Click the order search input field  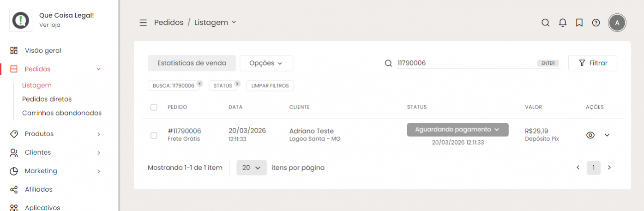coord(464,63)
